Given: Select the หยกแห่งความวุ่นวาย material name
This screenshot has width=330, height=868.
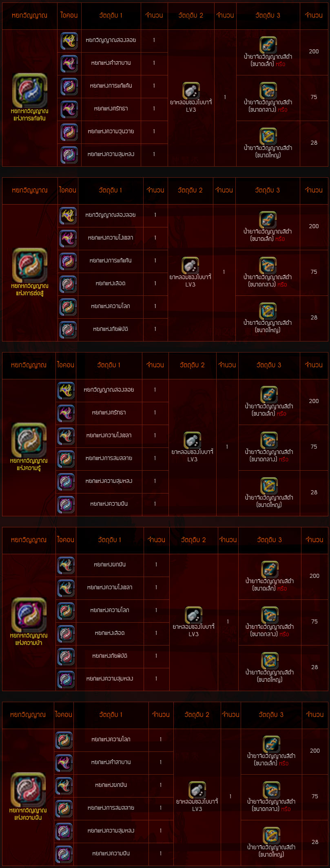Looking at the screenshot, I should (111, 132).
